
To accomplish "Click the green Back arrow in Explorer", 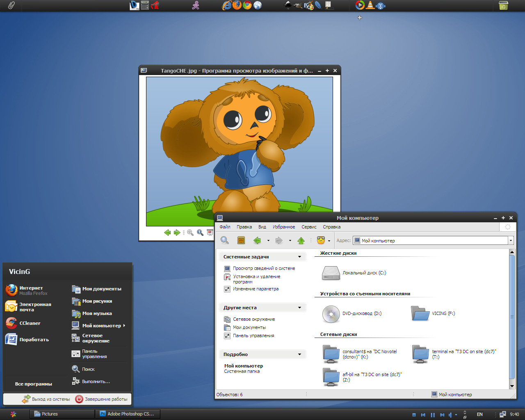I will (x=257, y=240).
